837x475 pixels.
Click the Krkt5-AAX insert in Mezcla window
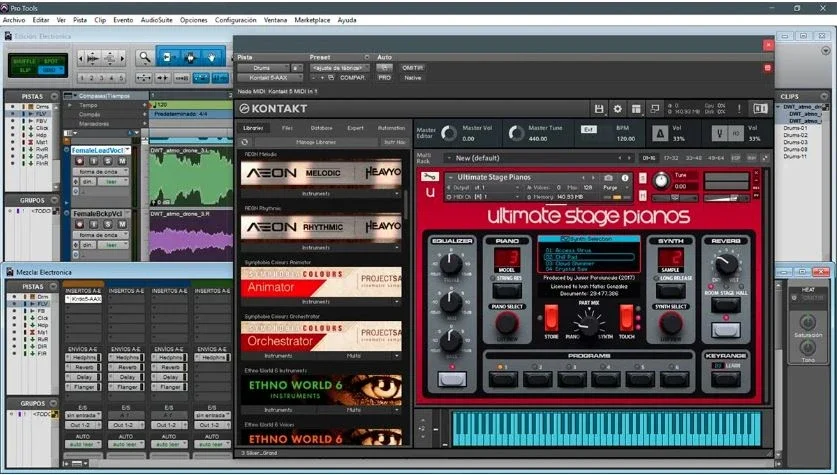pyautogui.click(x=83, y=299)
